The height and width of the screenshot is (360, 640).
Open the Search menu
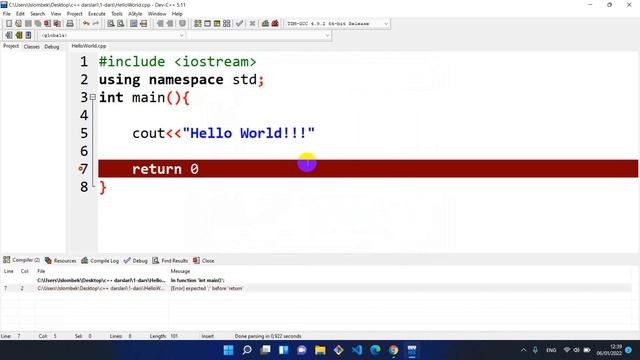click(x=38, y=14)
